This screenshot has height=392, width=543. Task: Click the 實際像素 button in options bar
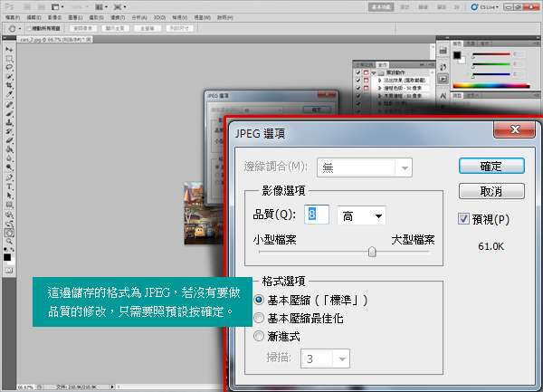point(83,28)
